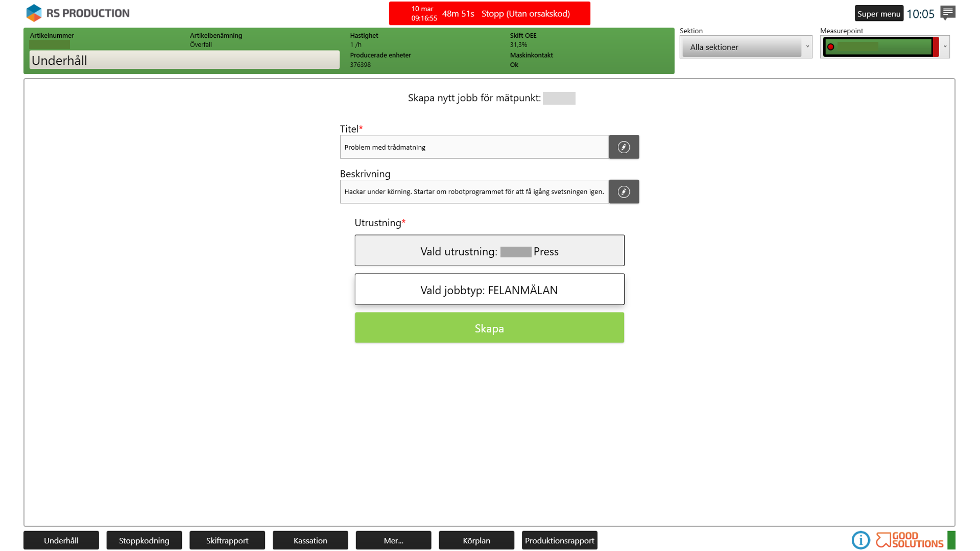Switch to Stoppkodning tab
The height and width of the screenshot is (551, 980).
click(x=144, y=540)
